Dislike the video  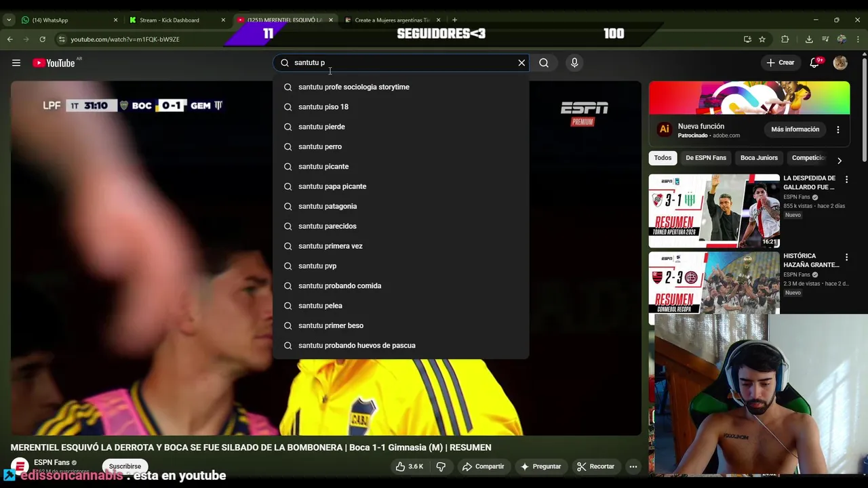(441, 466)
